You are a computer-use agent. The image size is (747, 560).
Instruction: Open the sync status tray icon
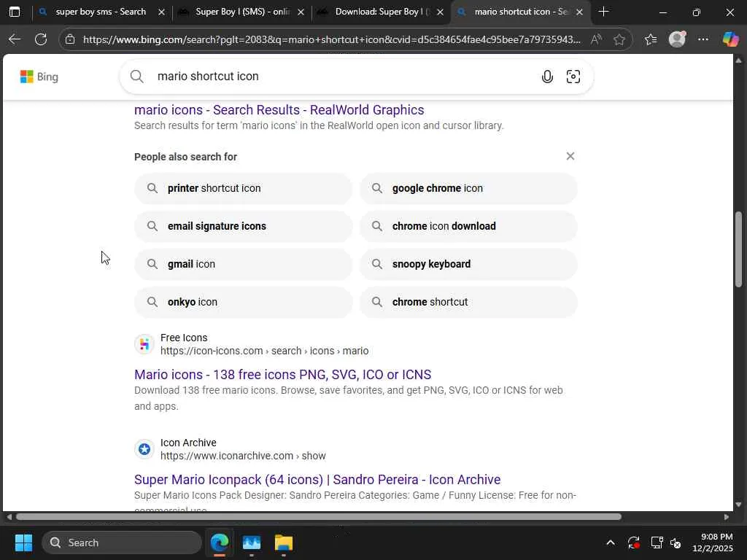click(634, 542)
